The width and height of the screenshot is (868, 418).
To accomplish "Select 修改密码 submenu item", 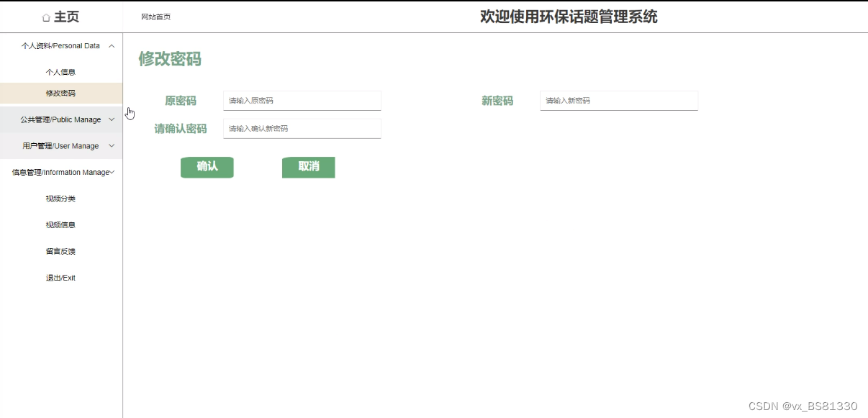I will 60,93.
